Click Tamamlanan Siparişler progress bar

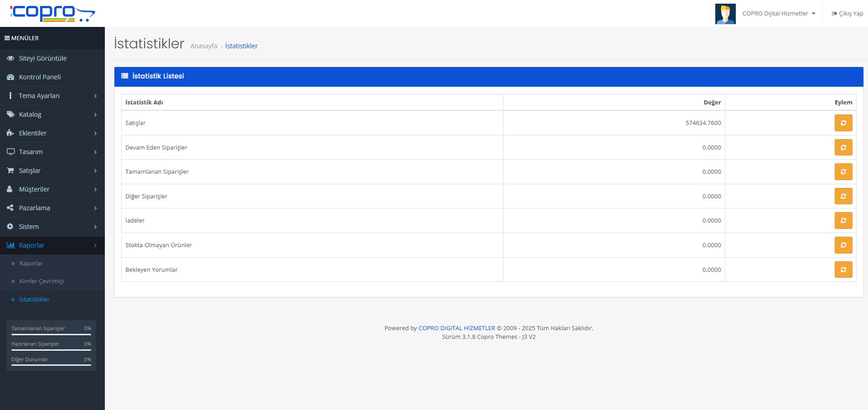[51, 334]
